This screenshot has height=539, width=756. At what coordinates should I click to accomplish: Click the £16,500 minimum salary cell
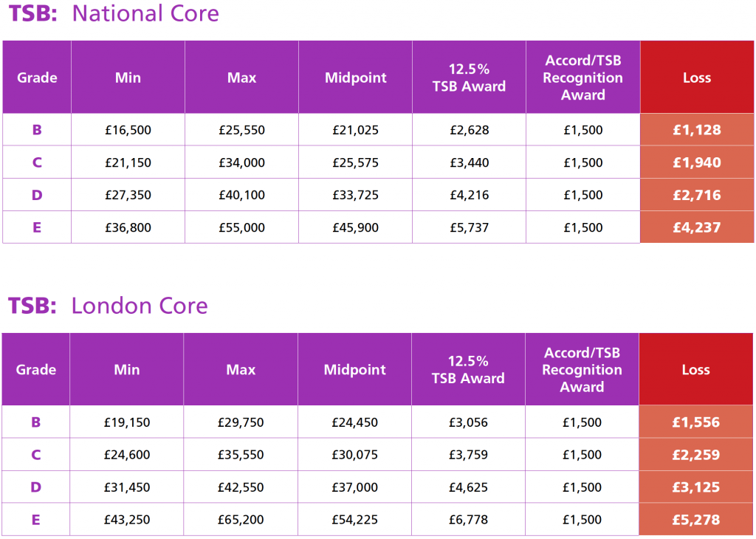[128, 131]
